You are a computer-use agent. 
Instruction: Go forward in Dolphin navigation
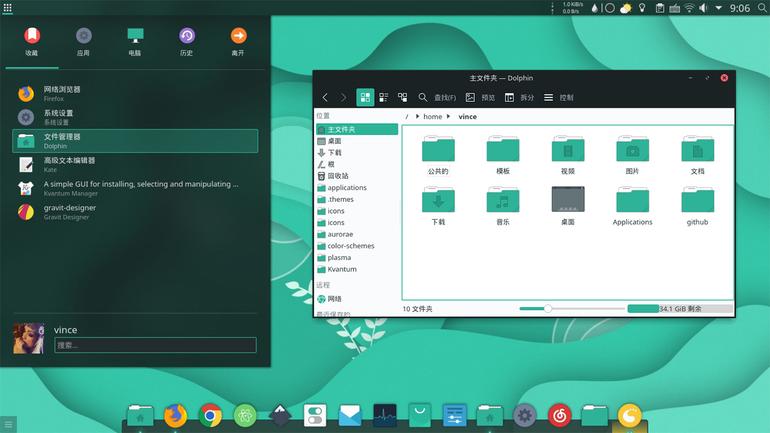[x=343, y=97]
